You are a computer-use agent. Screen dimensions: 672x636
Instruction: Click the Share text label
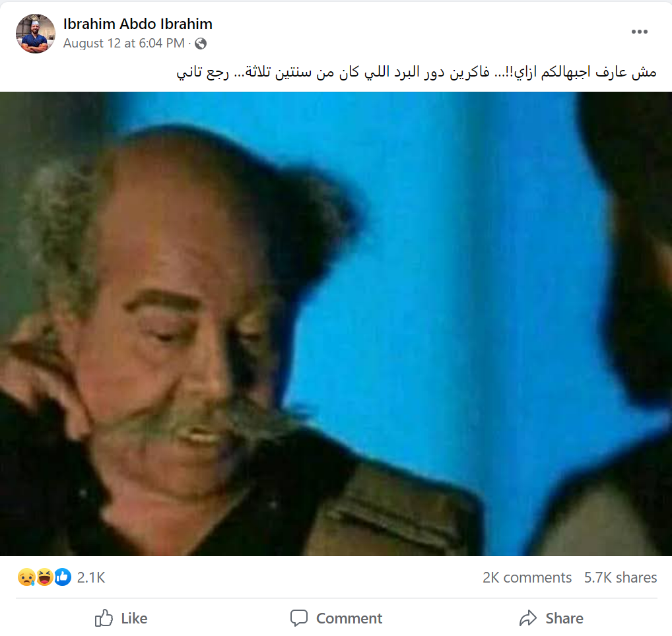pos(564,618)
